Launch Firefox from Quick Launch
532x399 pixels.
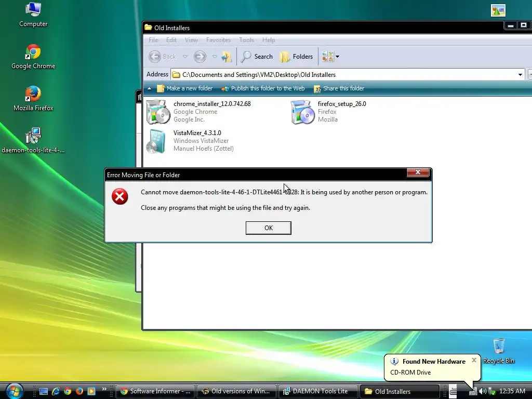click(79, 391)
